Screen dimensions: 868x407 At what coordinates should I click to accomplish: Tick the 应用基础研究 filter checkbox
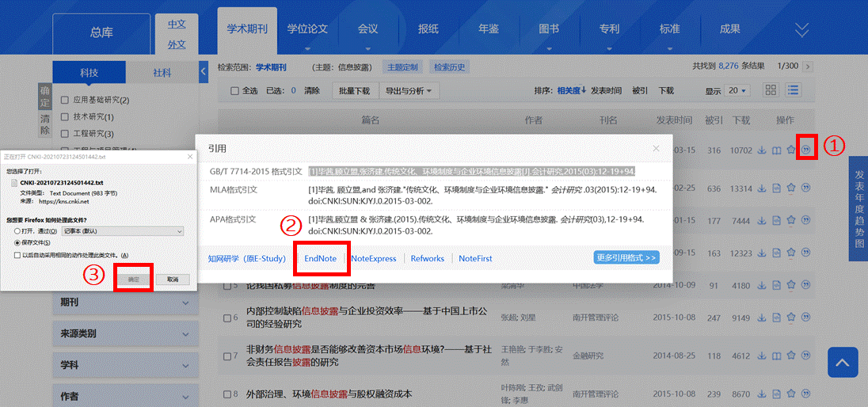pos(67,101)
